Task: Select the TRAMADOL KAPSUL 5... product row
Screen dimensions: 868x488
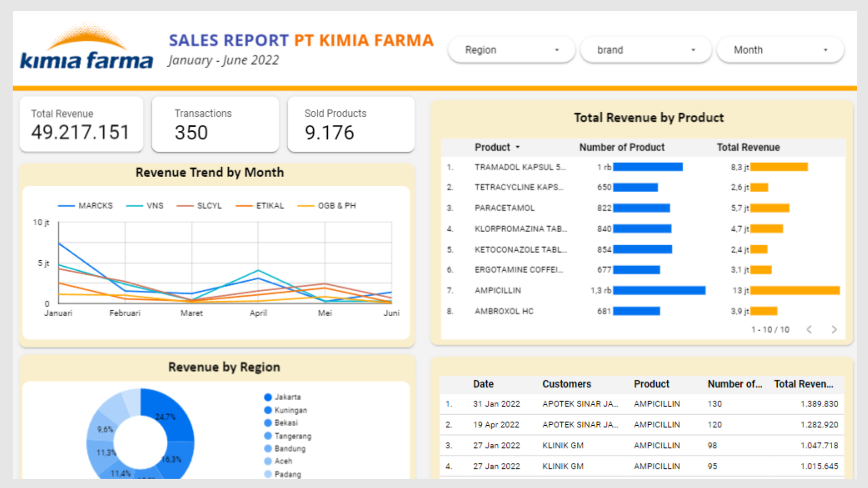Action: point(643,167)
